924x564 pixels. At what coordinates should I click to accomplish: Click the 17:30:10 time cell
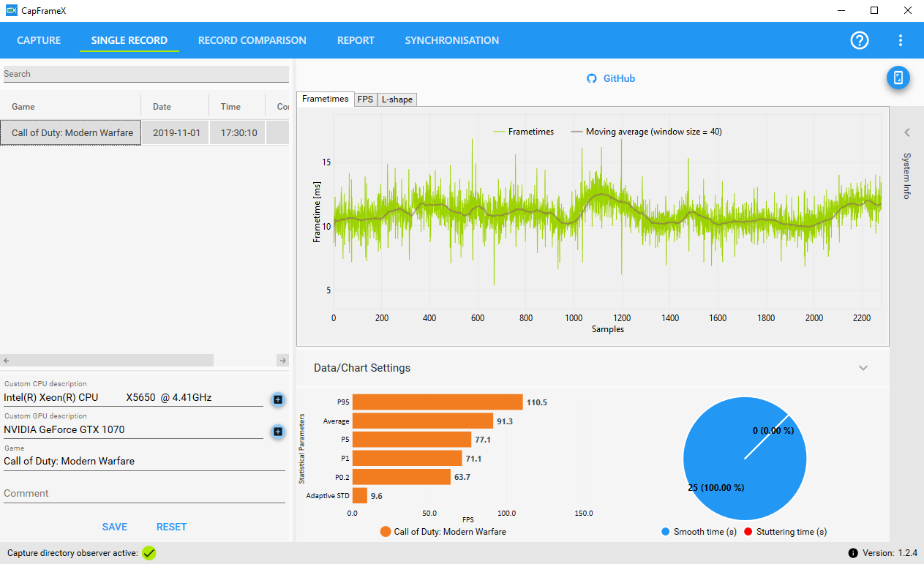pyautogui.click(x=238, y=133)
